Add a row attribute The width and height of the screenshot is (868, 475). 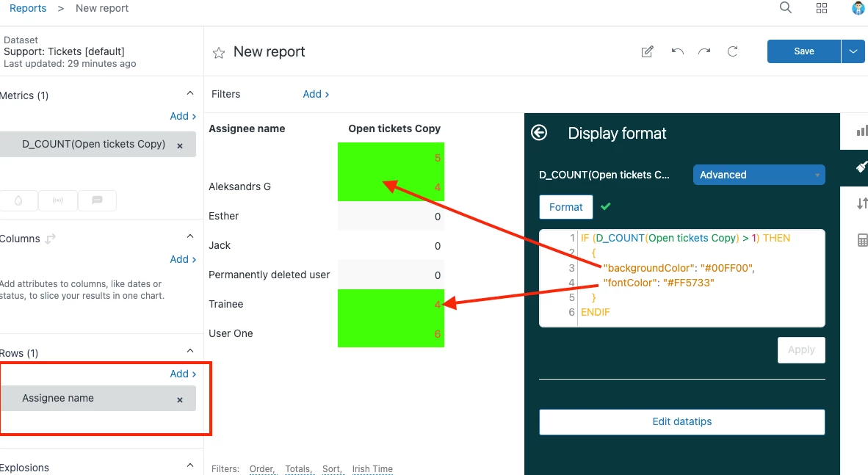pos(183,374)
